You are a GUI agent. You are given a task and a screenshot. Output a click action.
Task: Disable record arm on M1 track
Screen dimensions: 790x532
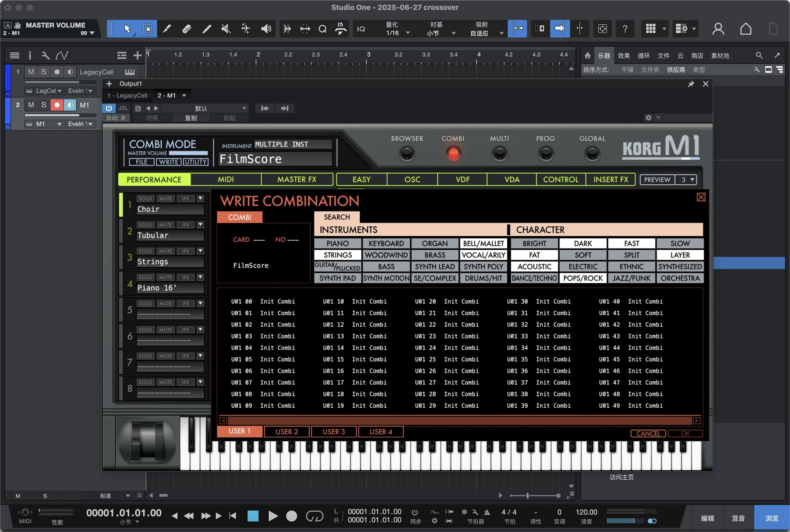pos(57,105)
